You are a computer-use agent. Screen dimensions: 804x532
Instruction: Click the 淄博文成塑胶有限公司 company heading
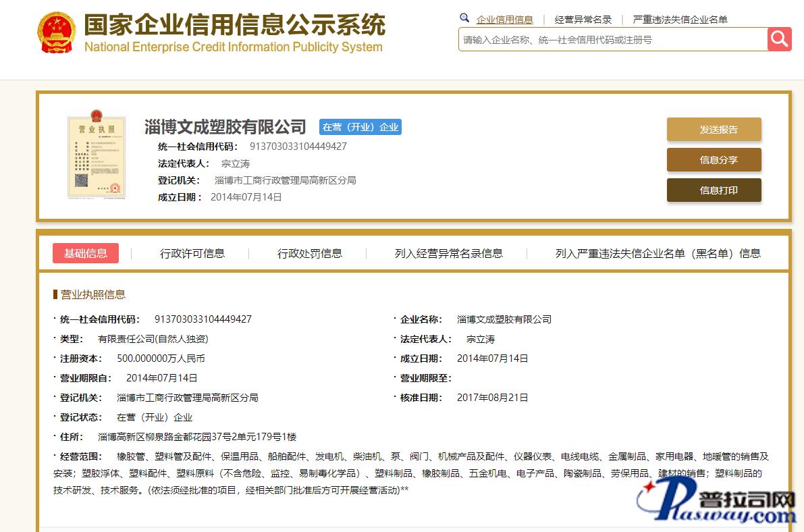click(x=225, y=127)
